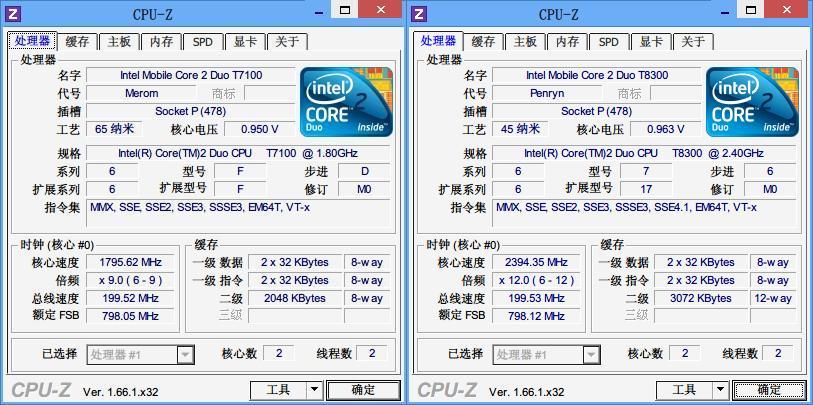Click the CPU-Z app icon in right window title bar
This screenshot has width=813, height=405.
[418, 13]
